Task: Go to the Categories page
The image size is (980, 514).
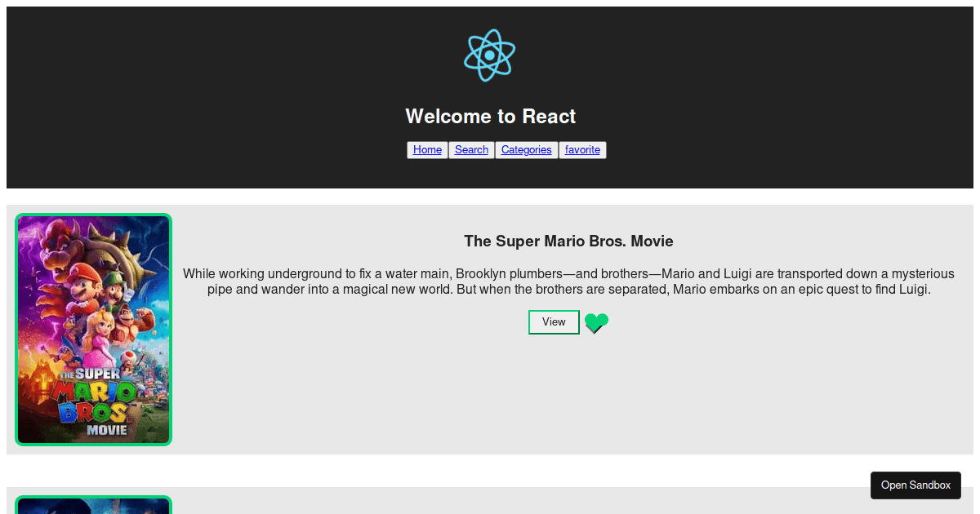Action: click(x=526, y=149)
